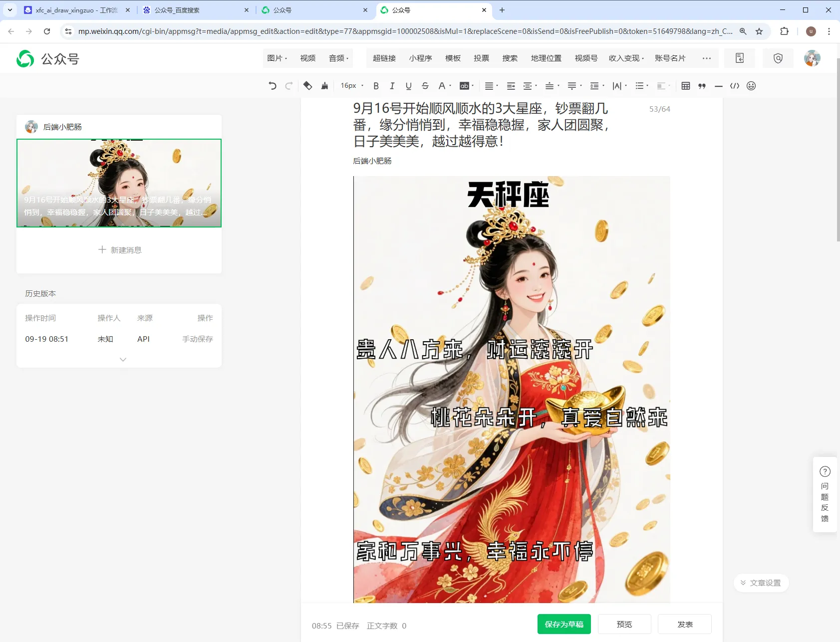Insert a horizontal divider line
Screen dimensions: 840x642
point(719,86)
